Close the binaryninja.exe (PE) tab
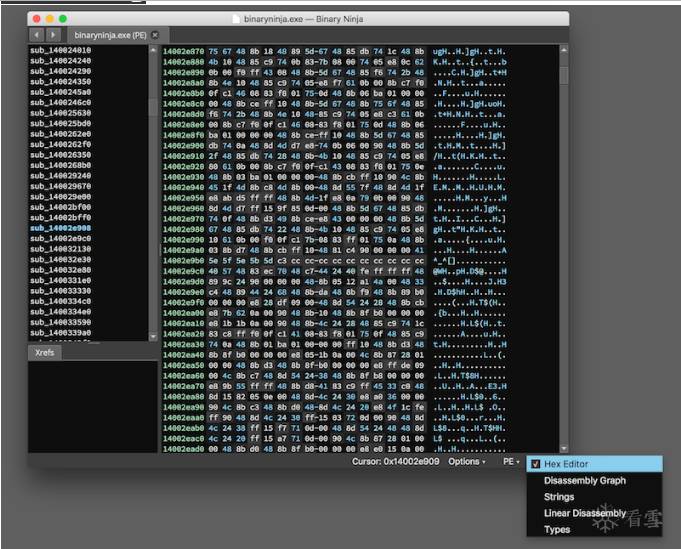 (x=155, y=35)
